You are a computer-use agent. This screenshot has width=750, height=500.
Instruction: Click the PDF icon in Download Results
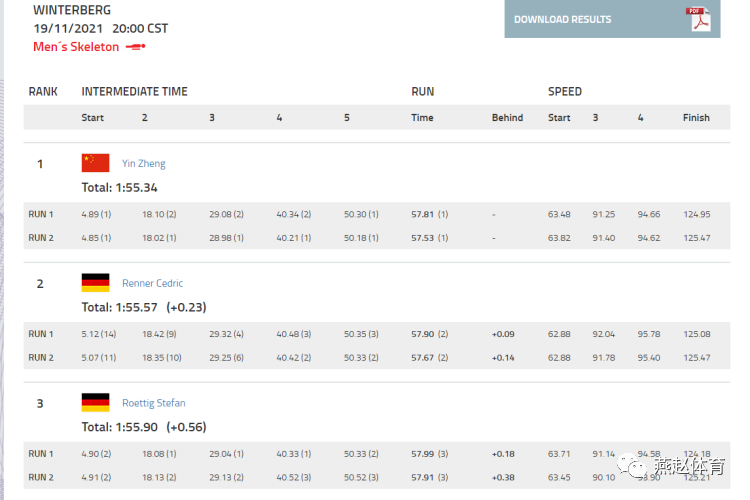(698, 19)
